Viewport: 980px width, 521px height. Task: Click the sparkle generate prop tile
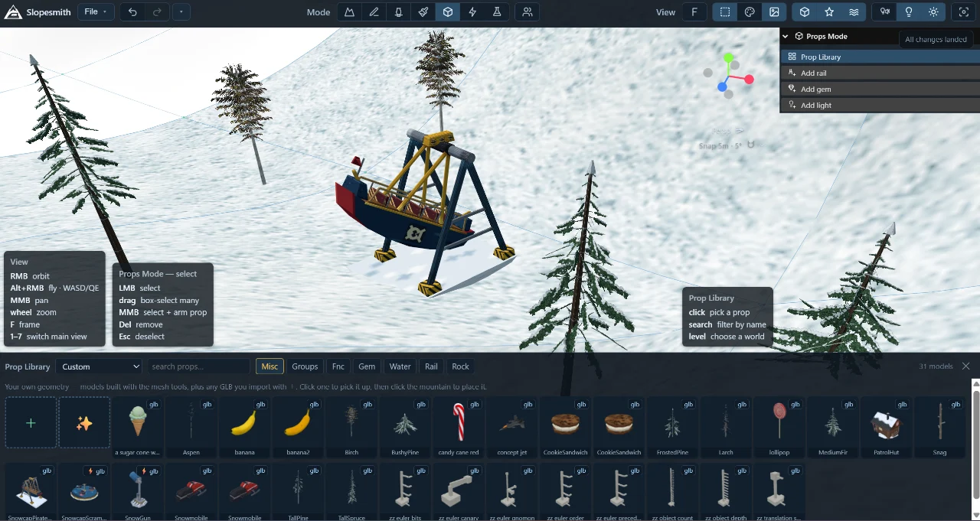pos(84,422)
